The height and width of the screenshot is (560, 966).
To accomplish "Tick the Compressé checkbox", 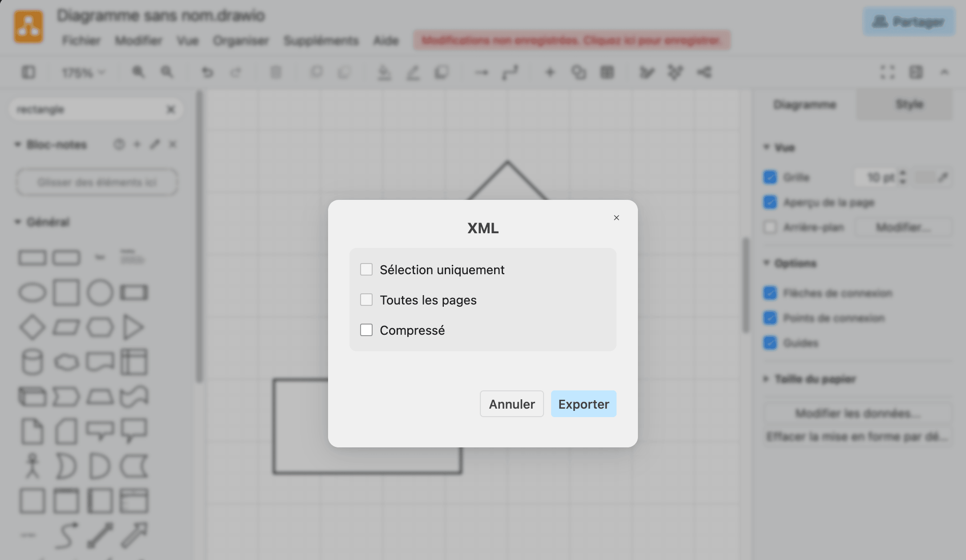I will (366, 330).
